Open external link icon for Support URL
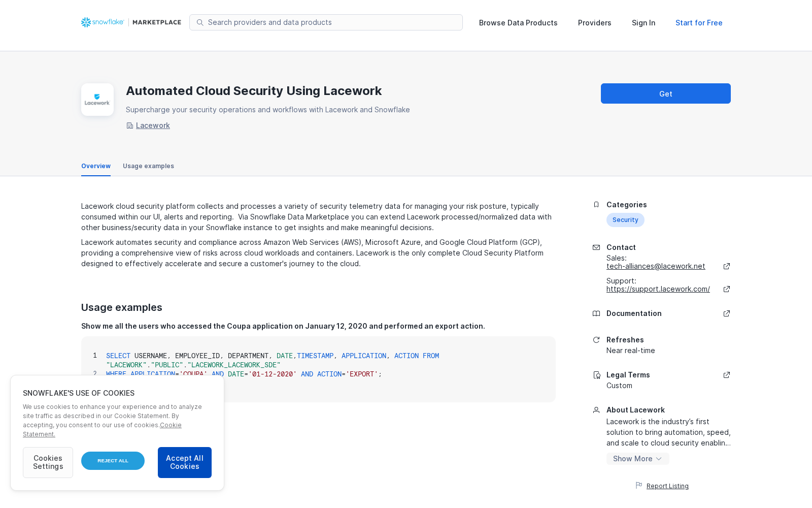 coord(727,289)
